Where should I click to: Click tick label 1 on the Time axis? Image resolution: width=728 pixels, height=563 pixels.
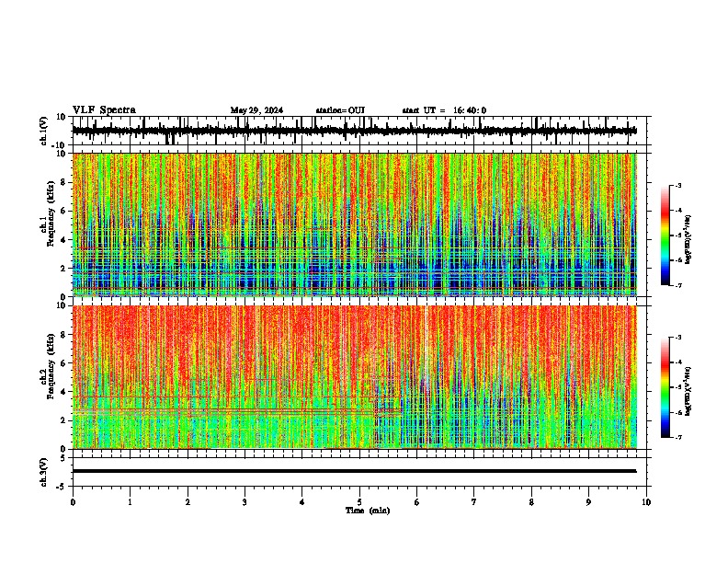pos(130,502)
